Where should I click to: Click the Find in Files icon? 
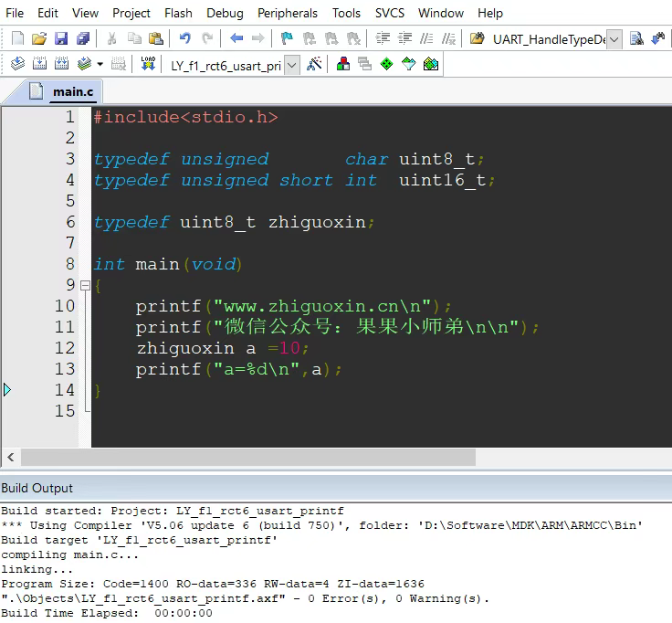(x=636, y=38)
